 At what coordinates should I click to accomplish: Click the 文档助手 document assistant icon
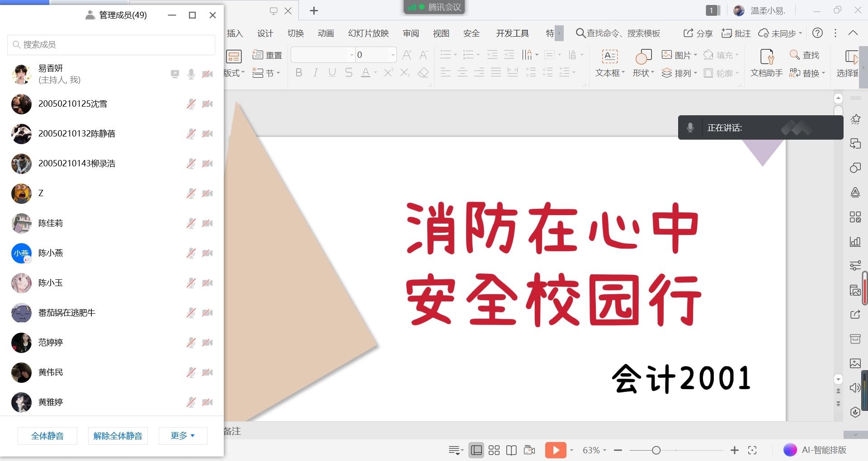(x=766, y=57)
